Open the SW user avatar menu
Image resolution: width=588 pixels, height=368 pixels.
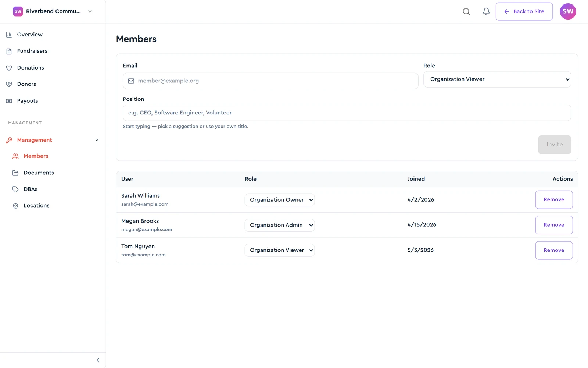(x=568, y=11)
